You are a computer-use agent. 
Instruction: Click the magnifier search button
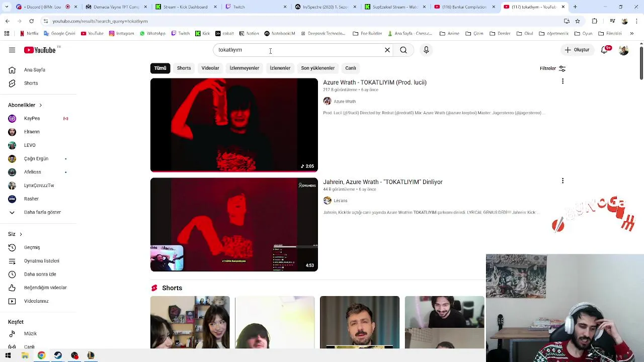point(404,50)
